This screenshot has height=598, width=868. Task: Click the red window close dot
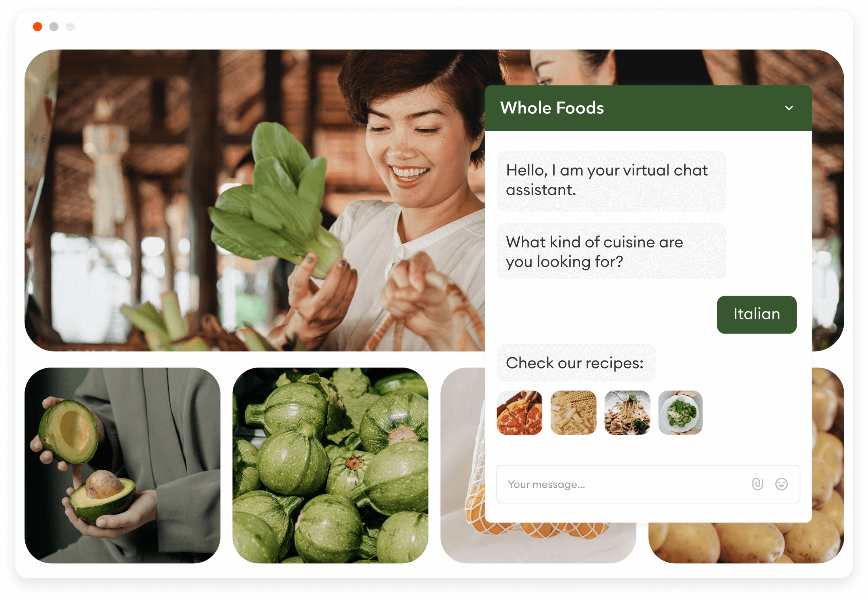[38, 26]
